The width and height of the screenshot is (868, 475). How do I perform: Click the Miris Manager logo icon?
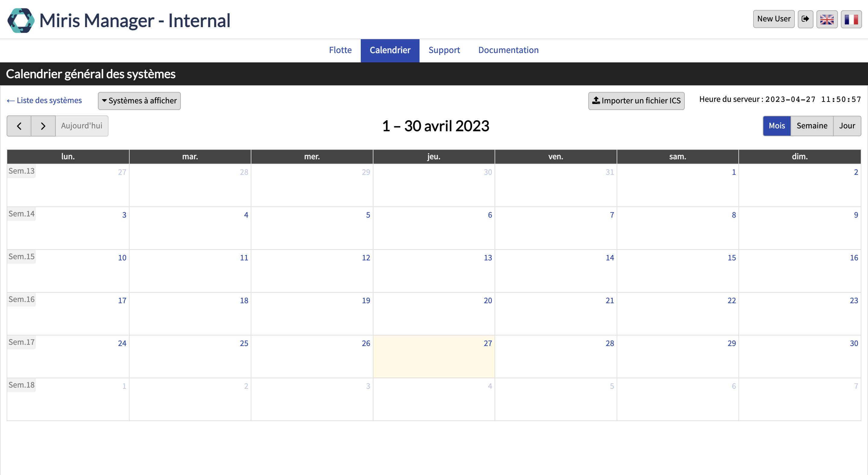[x=21, y=20]
